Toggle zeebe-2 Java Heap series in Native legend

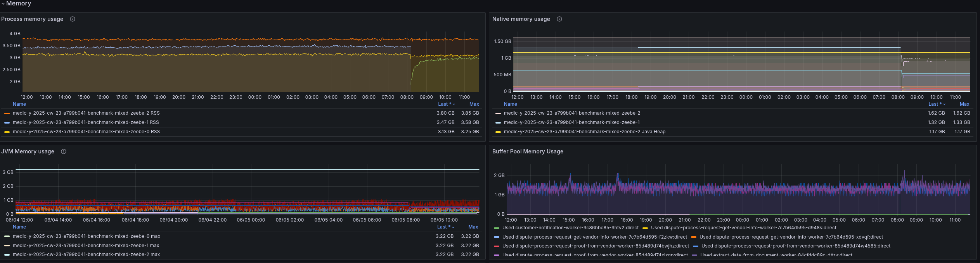(585, 132)
